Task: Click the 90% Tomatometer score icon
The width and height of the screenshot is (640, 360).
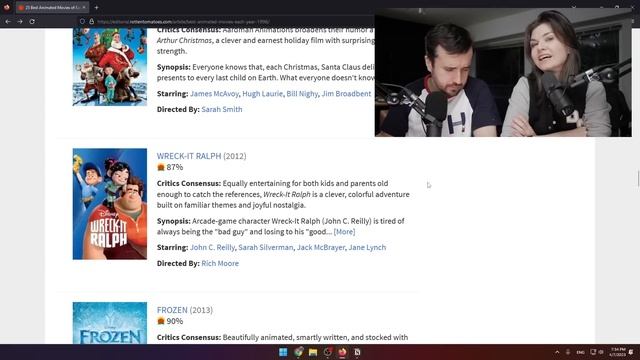Action: [x=161, y=321]
